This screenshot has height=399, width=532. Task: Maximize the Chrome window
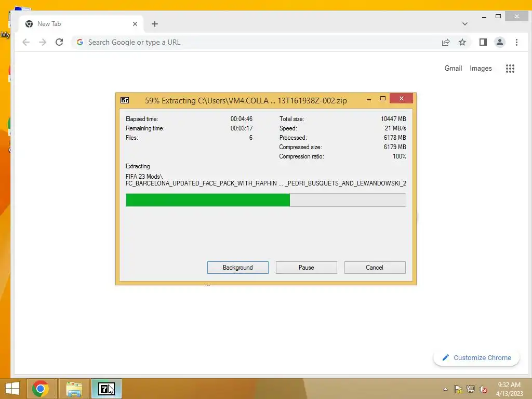(498, 16)
